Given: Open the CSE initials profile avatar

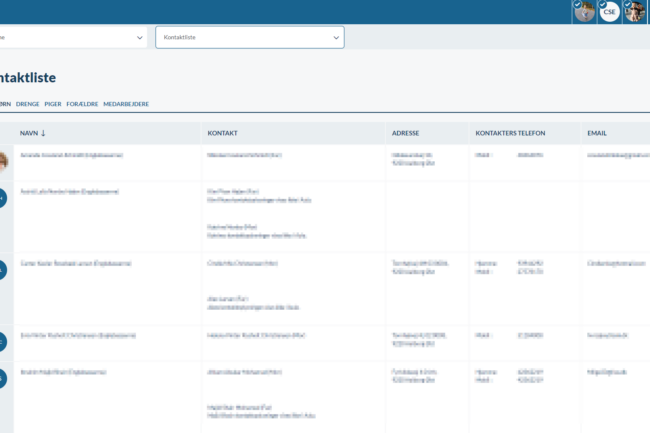Looking at the screenshot, I should (609, 11).
